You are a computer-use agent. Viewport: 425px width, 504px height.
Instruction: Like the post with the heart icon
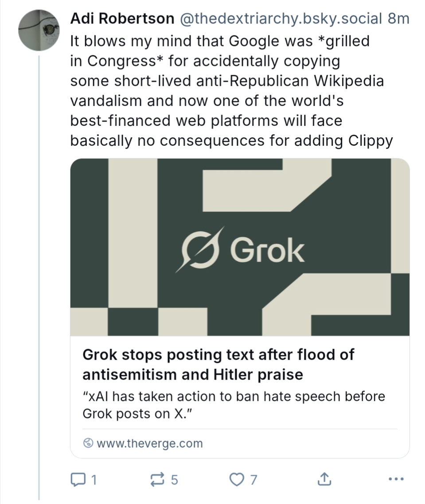pos(237,479)
